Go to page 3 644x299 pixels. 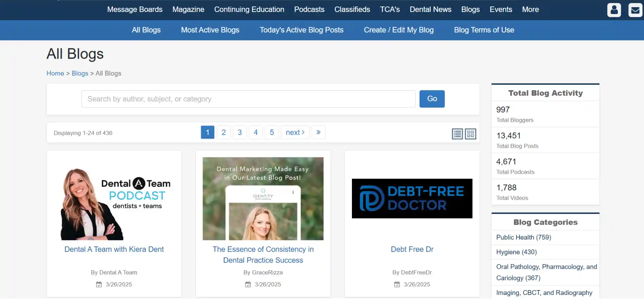(240, 132)
